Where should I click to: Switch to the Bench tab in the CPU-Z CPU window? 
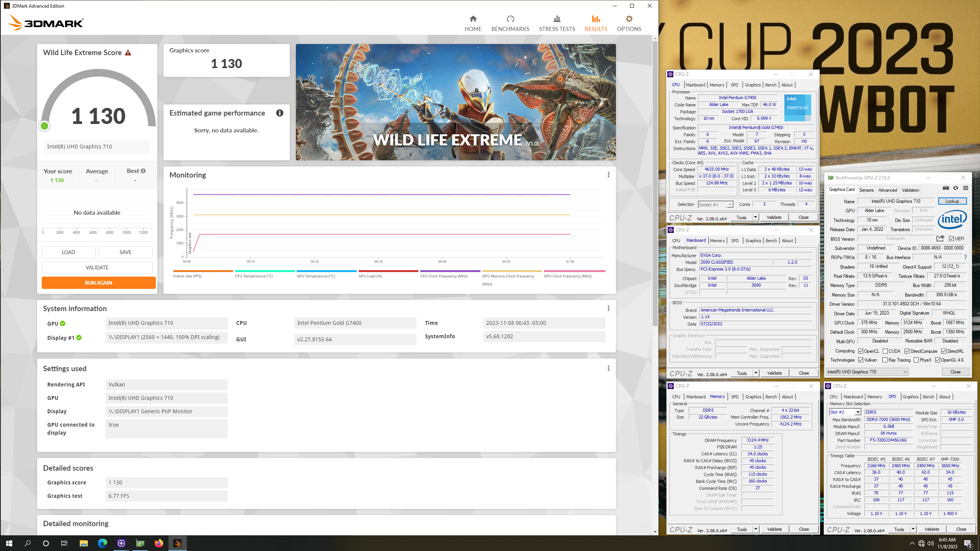771,85
